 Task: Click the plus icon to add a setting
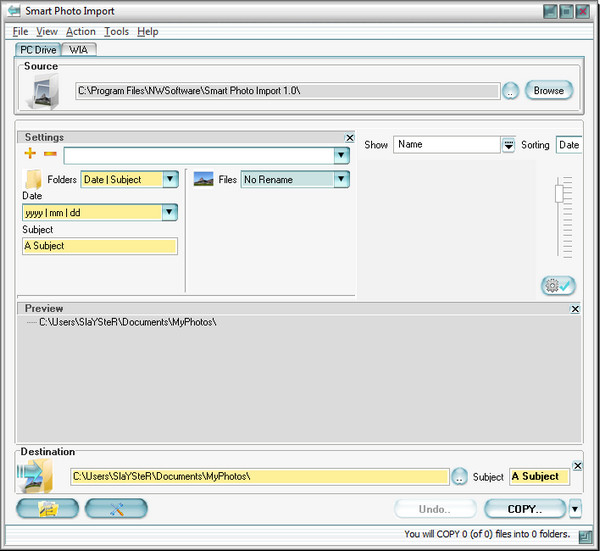click(x=30, y=154)
